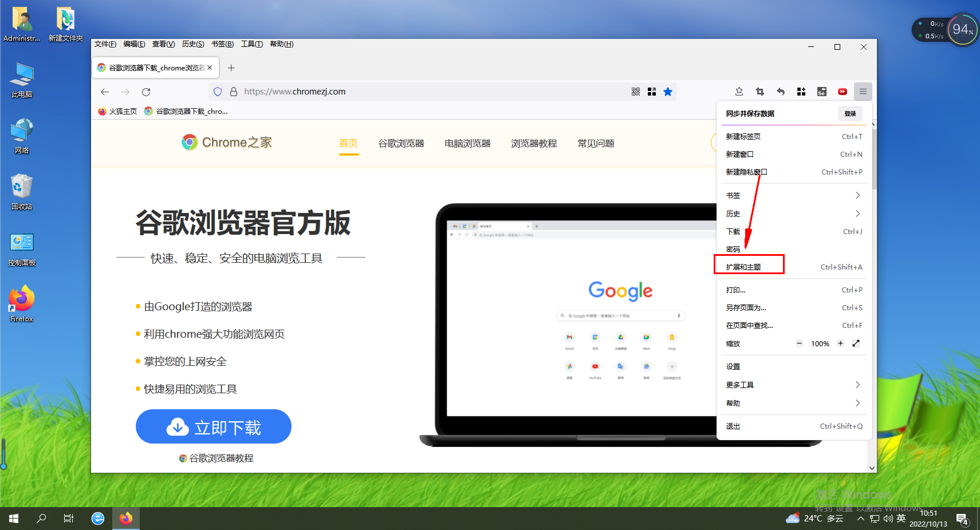Image resolution: width=980 pixels, height=530 pixels.
Task: Select 扩展和主题 in the menu
Action: tap(794, 267)
